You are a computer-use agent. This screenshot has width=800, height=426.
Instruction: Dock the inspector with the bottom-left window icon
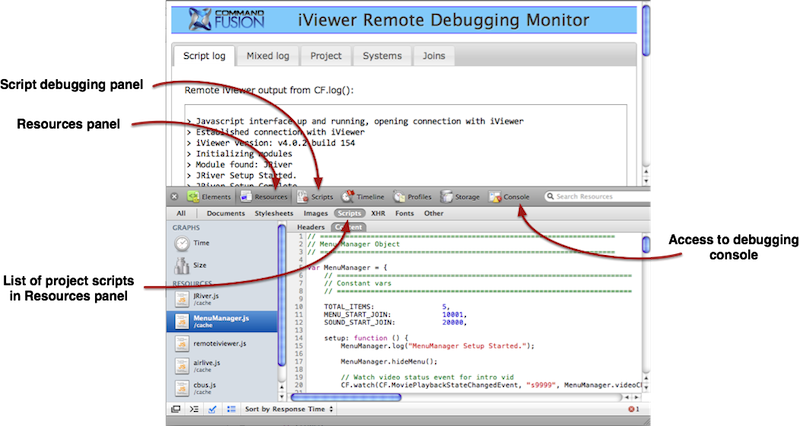(176, 409)
